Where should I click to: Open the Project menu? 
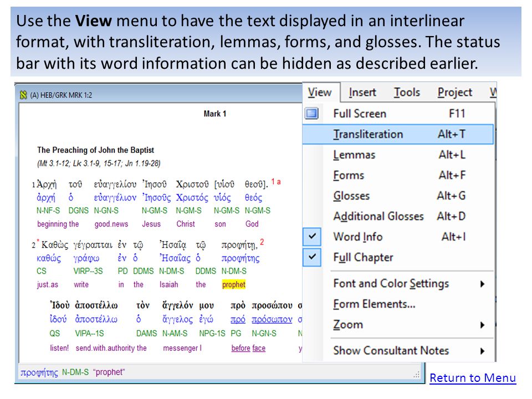(x=454, y=93)
